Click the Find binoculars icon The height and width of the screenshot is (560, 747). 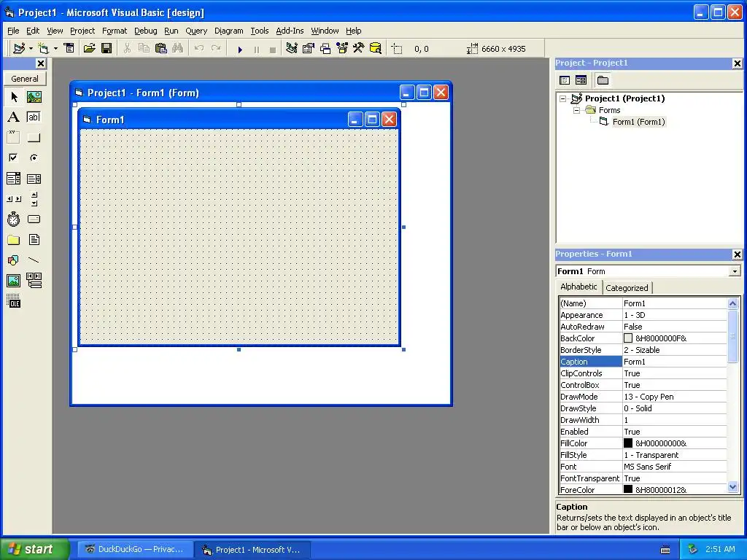click(178, 48)
